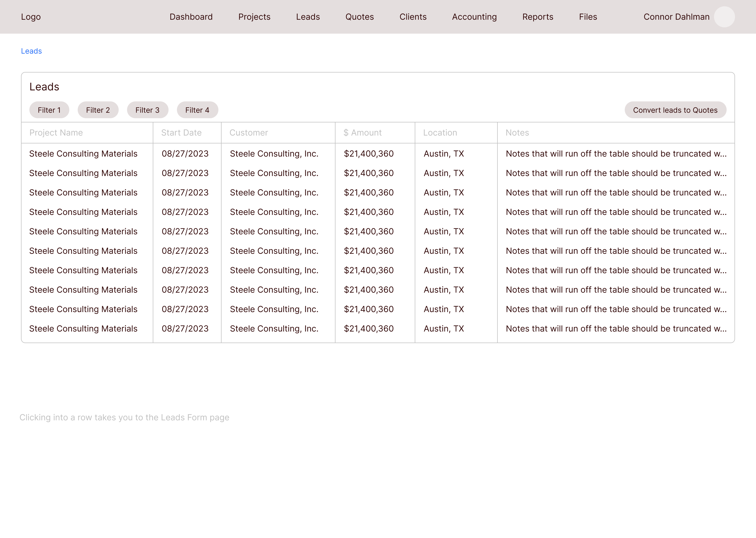The image size is (756, 538).
Task: Click the Start Date column header
Action: point(181,133)
